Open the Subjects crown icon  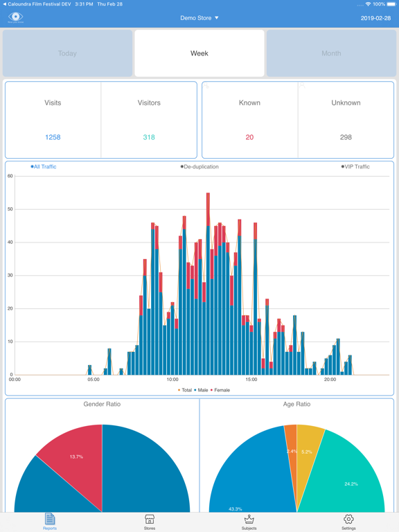coord(249,519)
